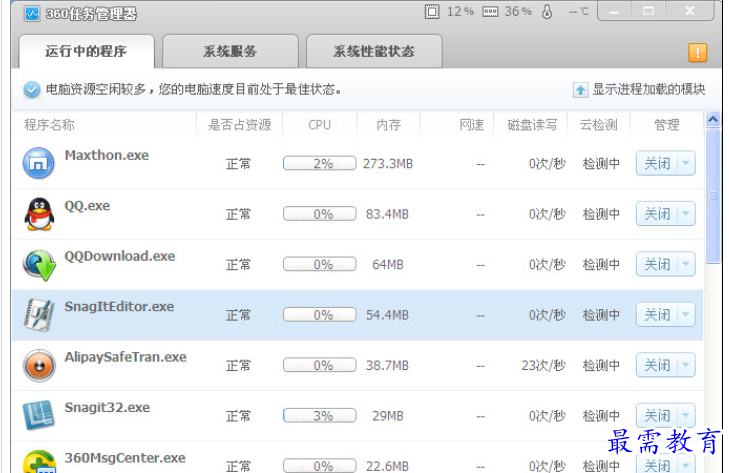The height and width of the screenshot is (473, 729).
Task: Sort by 程序名称 column header
Action: pyautogui.click(x=49, y=125)
